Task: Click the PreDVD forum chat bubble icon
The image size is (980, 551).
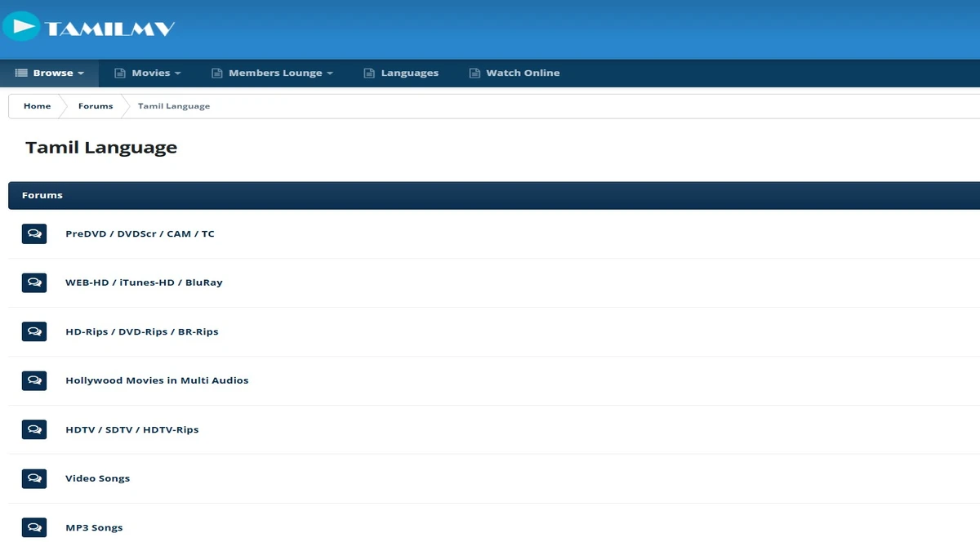Action: pyautogui.click(x=34, y=233)
